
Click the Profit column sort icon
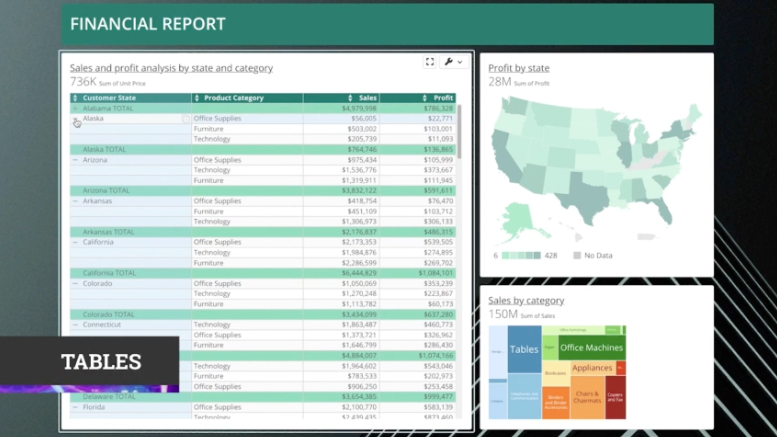[x=424, y=98]
